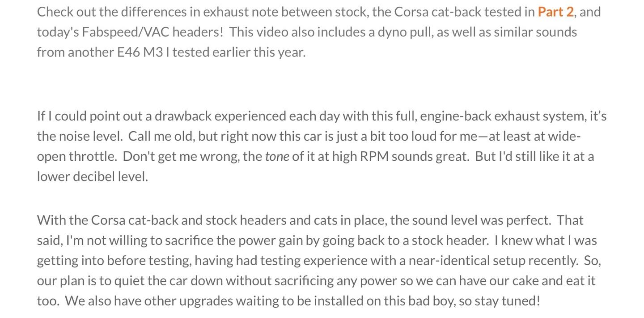This screenshot has height=318, width=644.
Task: Click the paragraph starting "With the Corsa cat-back"
Action: 319,260
